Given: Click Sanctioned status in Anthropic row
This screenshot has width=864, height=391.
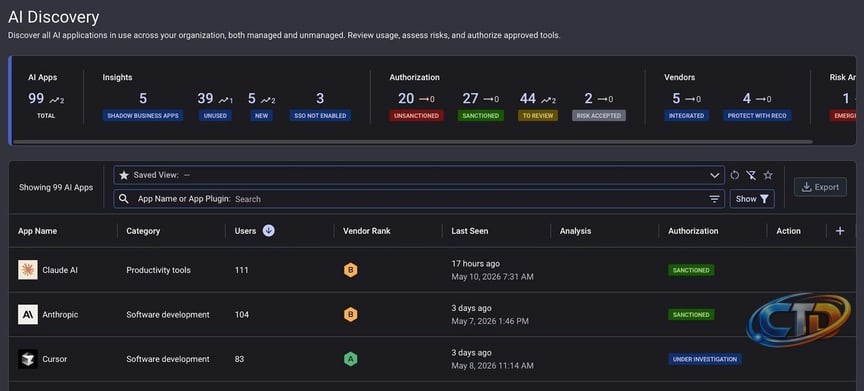Looking at the screenshot, I should tap(691, 315).
